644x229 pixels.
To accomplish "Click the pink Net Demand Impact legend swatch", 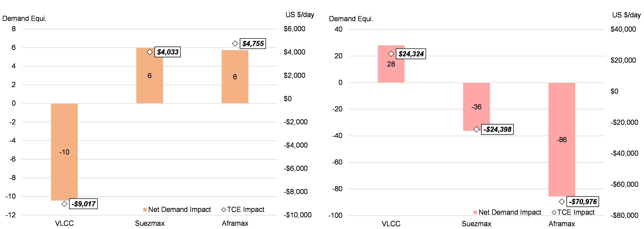I will pos(475,213).
